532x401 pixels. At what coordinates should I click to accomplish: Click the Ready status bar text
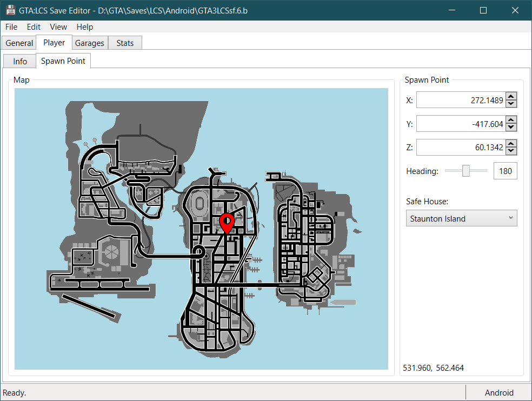[x=14, y=392]
